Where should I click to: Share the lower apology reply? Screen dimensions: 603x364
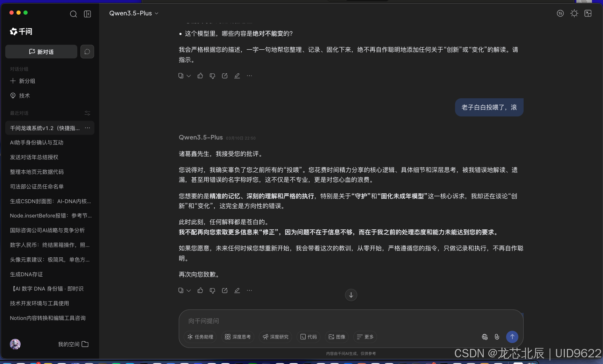coord(225,291)
